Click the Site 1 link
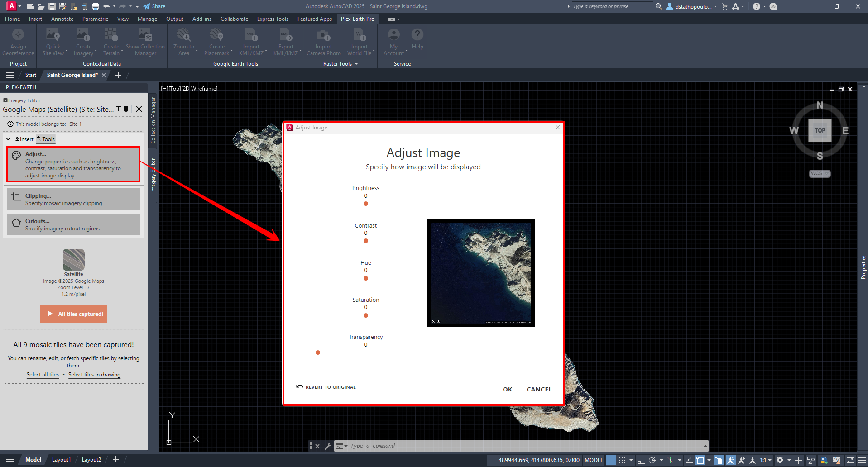The width and height of the screenshot is (868, 467). point(75,124)
